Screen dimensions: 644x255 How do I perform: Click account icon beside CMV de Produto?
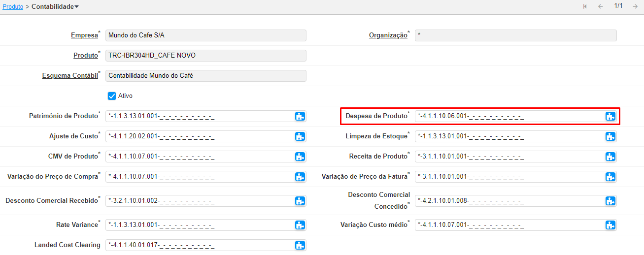pos(300,157)
